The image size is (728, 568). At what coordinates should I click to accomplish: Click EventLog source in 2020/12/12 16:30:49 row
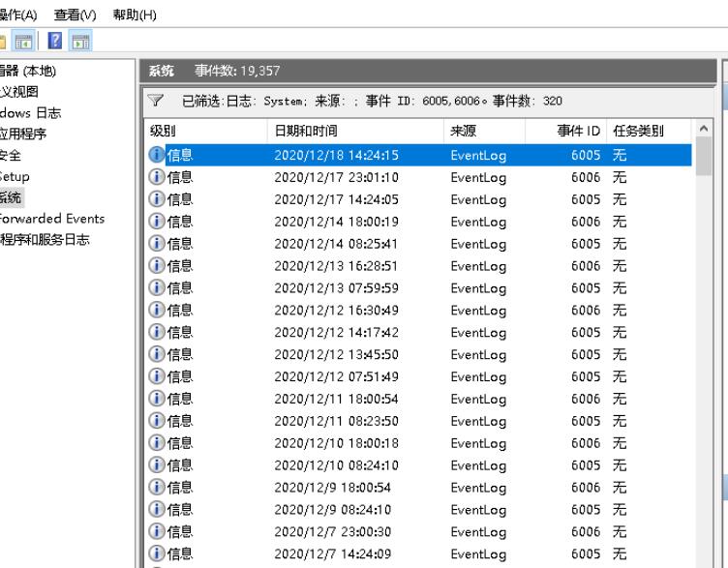pos(478,311)
